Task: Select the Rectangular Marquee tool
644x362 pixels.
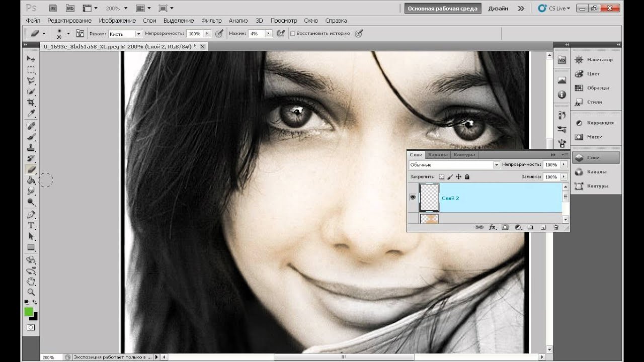Action: coord(31,70)
